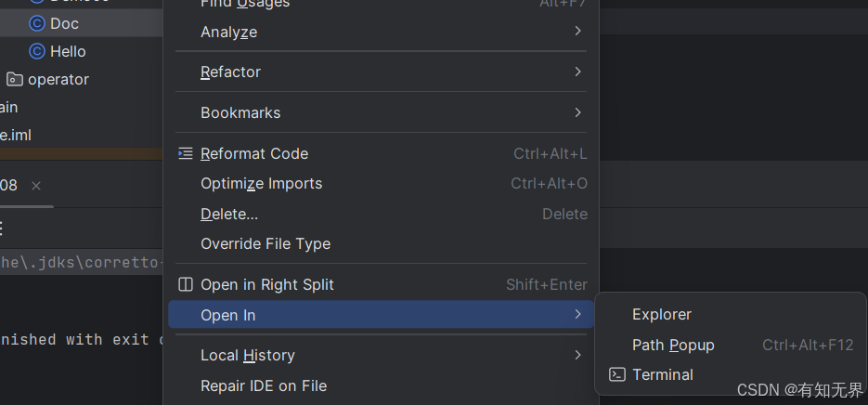Expand the Local History submenu arrow
This screenshot has height=405, width=868.
tap(577, 355)
